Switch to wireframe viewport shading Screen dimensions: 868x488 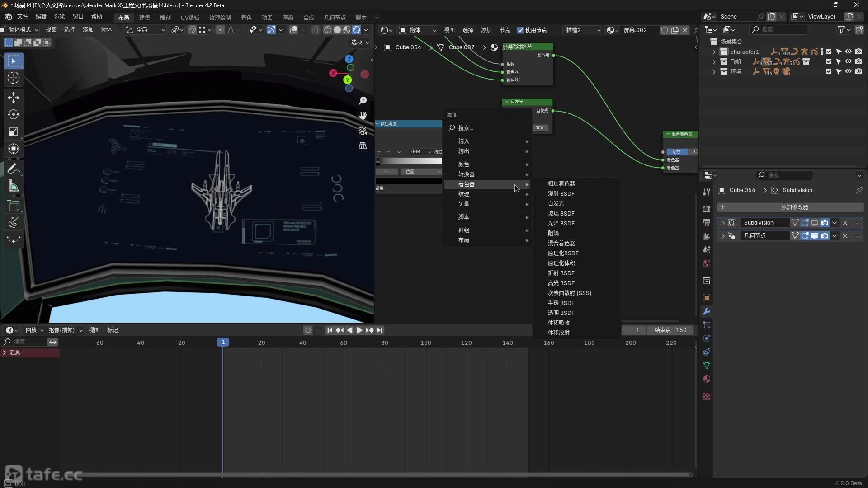click(328, 30)
